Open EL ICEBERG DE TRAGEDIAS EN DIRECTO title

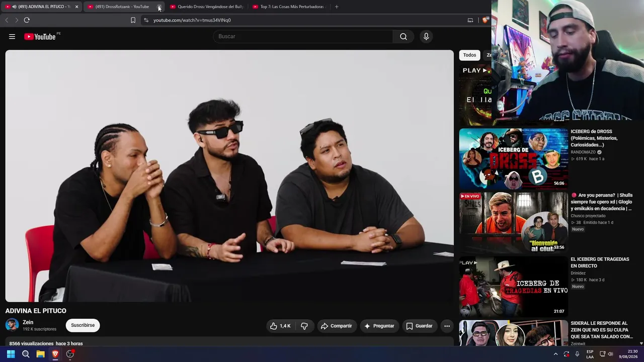pyautogui.click(x=600, y=262)
